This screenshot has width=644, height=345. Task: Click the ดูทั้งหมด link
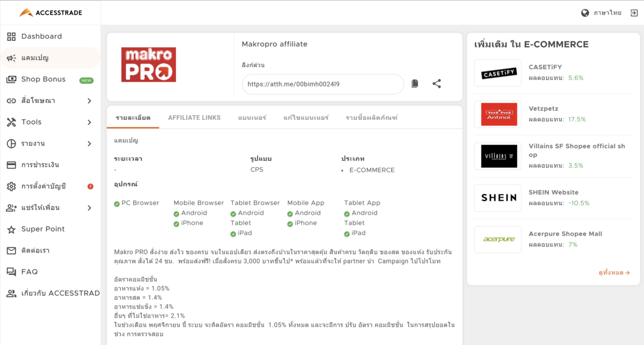pyautogui.click(x=613, y=272)
